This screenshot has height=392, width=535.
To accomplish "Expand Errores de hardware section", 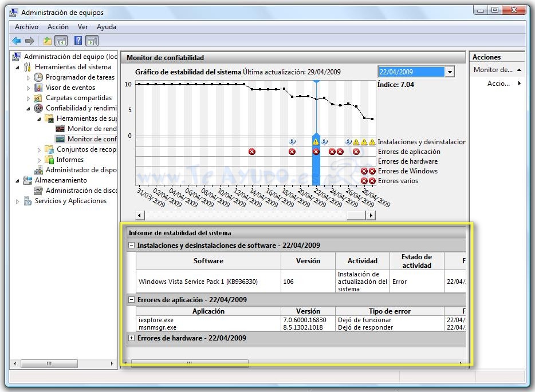I will [x=132, y=338].
